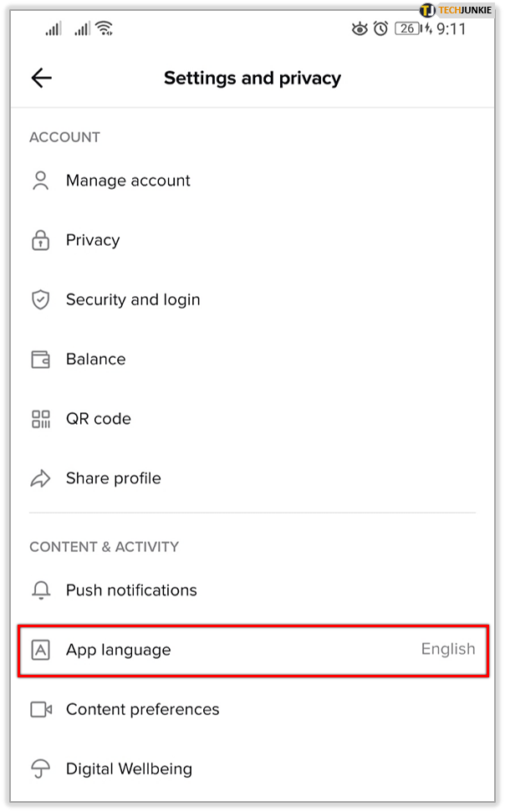The image size is (505, 812).
Task: Tap the Privacy padlock icon
Action: (40, 240)
